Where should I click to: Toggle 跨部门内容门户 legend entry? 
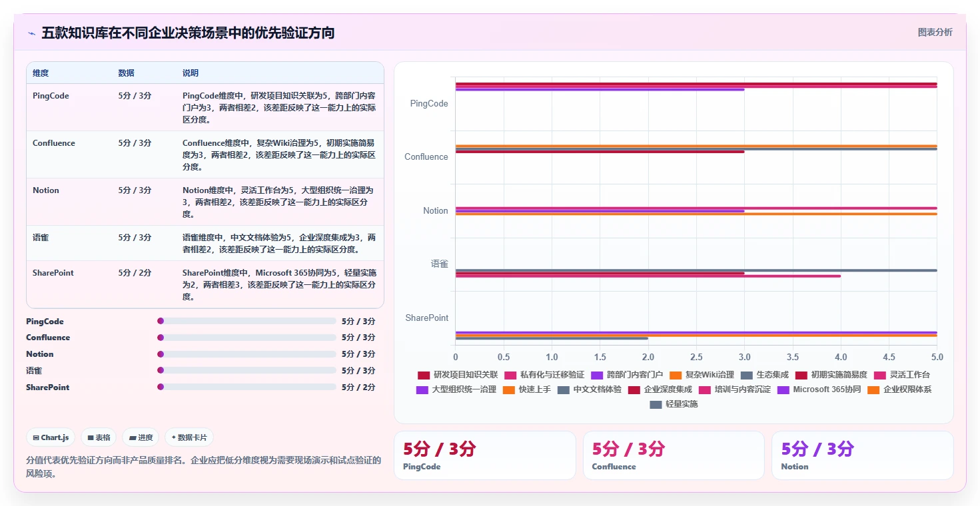click(626, 375)
